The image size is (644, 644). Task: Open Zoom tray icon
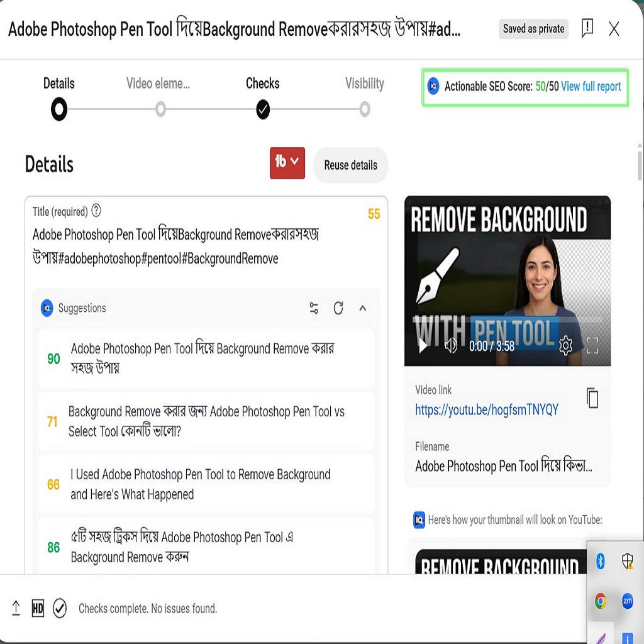click(x=628, y=601)
